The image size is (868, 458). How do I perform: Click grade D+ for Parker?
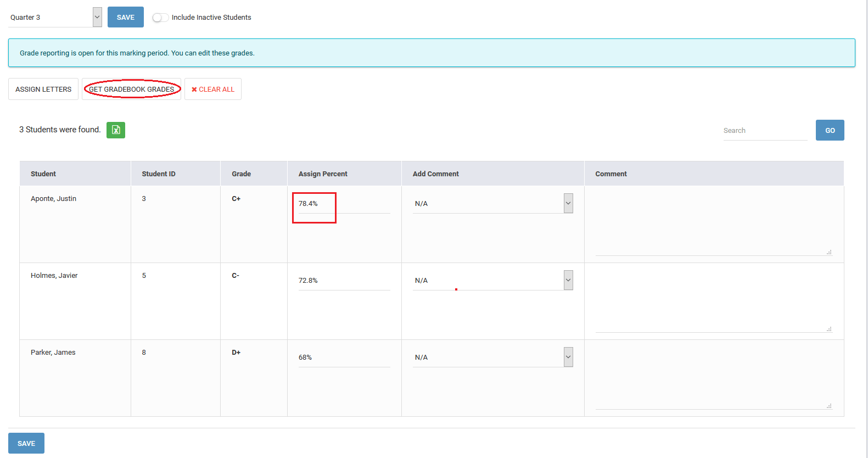coord(236,353)
